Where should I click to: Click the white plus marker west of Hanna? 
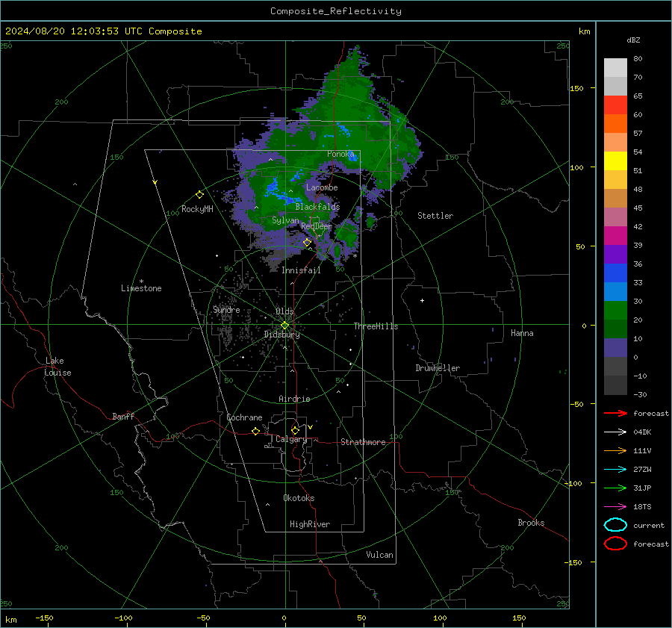(422, 300)
